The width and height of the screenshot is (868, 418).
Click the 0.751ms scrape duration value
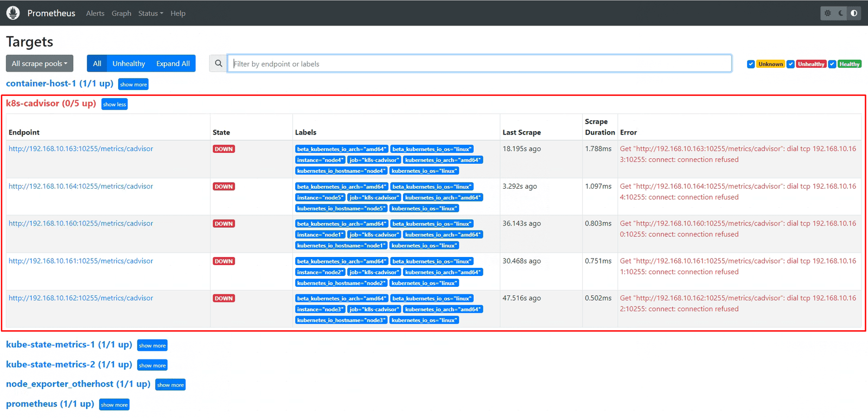click(x=598, y=261)
